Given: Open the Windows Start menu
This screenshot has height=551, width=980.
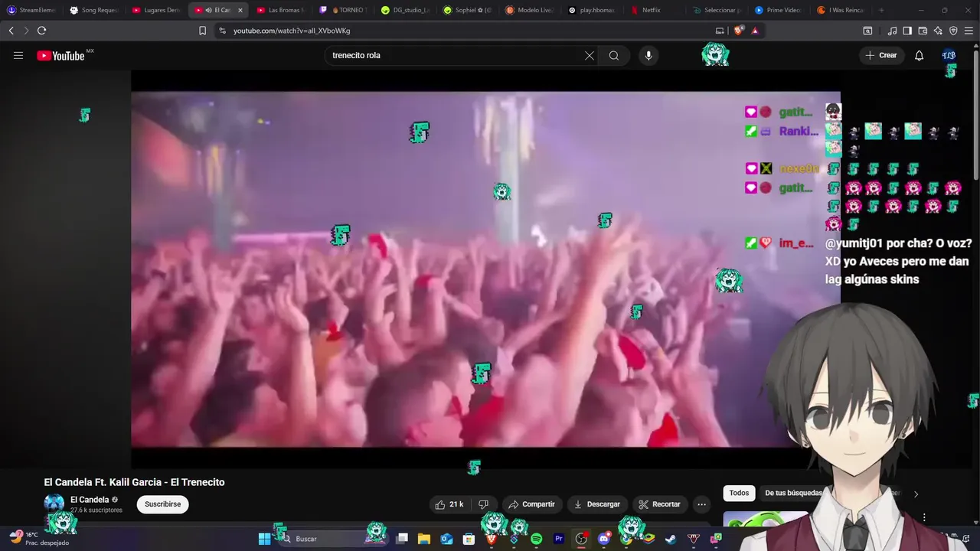Looking at the screenshot, I should (264, 539).
